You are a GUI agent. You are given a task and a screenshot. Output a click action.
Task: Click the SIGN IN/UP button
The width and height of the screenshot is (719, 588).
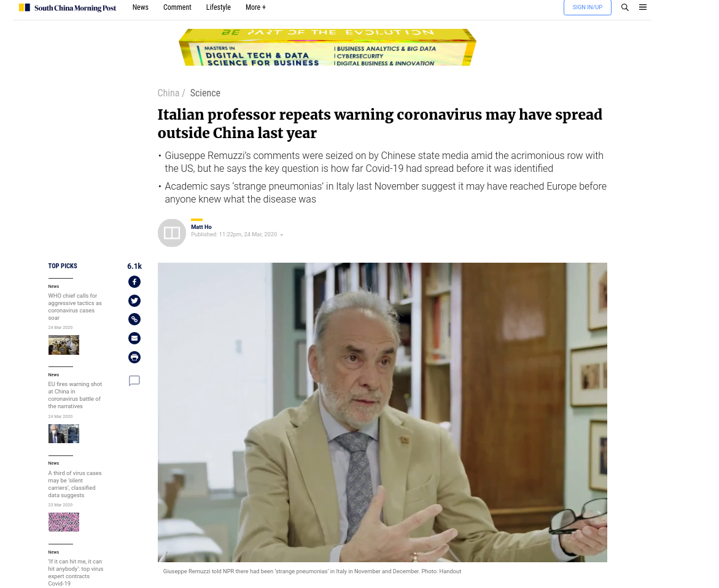[588, 7]
